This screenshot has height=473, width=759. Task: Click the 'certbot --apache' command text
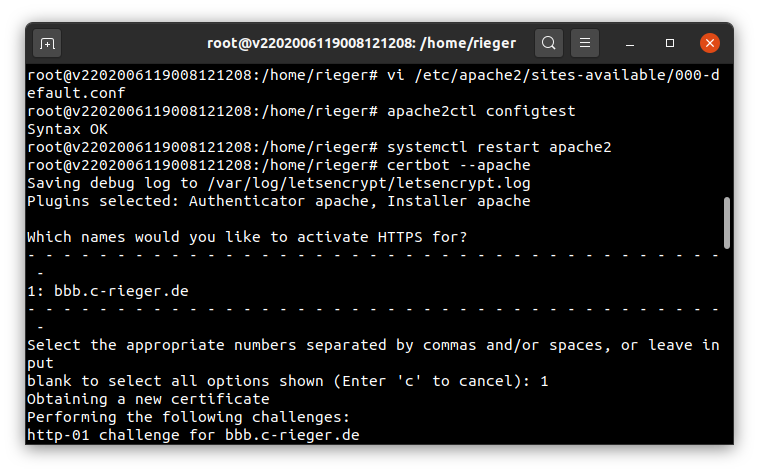point(458,165)
